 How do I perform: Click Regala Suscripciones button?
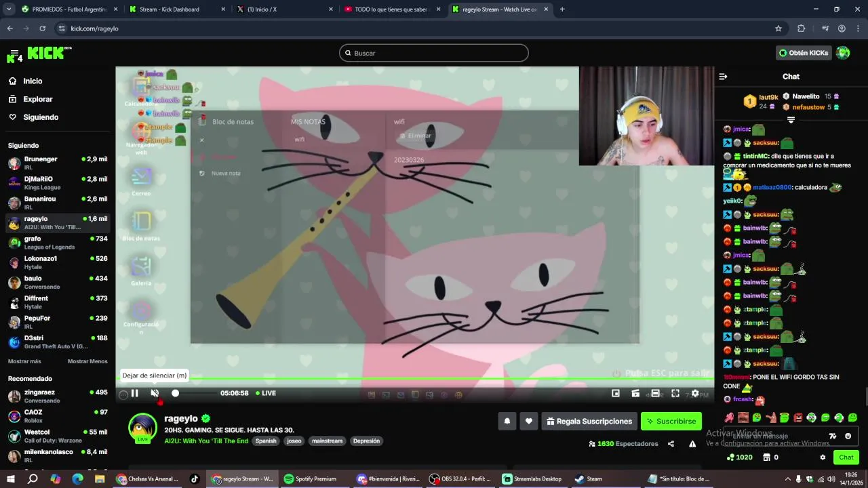click(589, 421)
